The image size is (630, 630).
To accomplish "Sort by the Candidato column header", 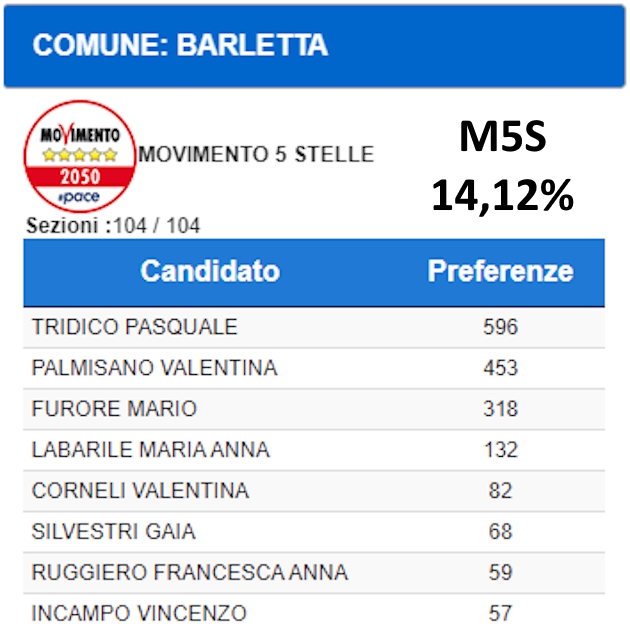I will [210, 270].
